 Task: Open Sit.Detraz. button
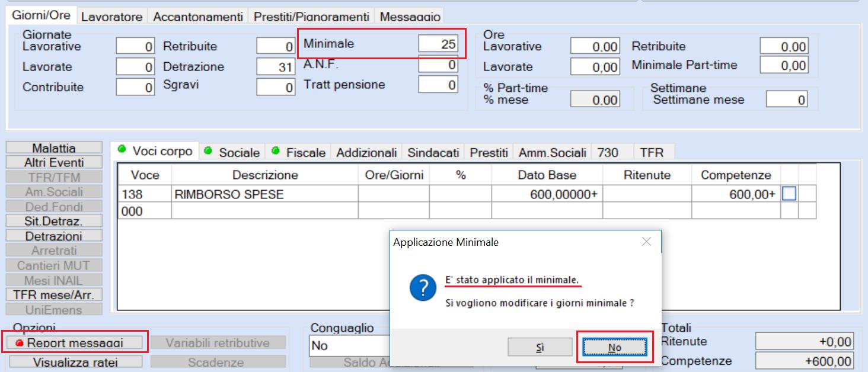pyautogui.click(x=54, y=222)
